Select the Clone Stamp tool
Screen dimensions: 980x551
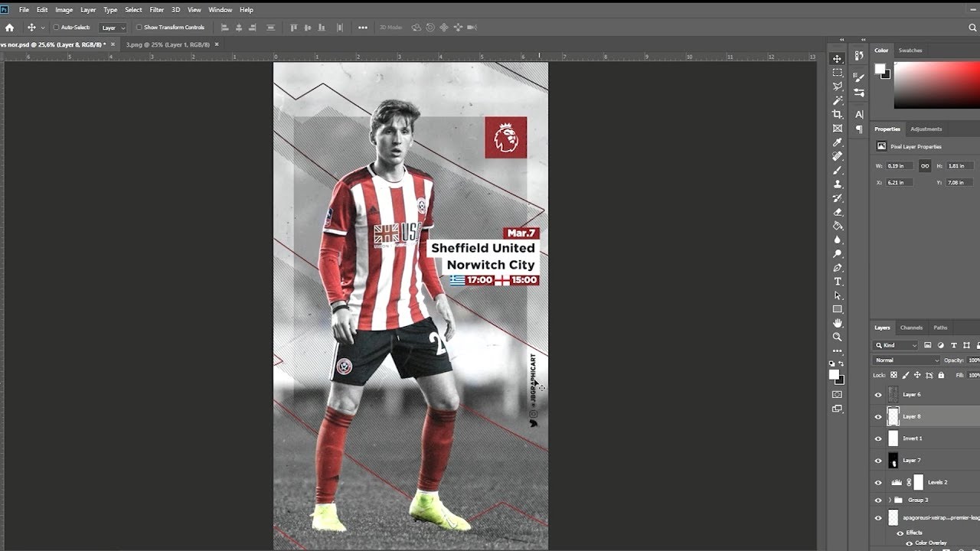click(838, 184)
